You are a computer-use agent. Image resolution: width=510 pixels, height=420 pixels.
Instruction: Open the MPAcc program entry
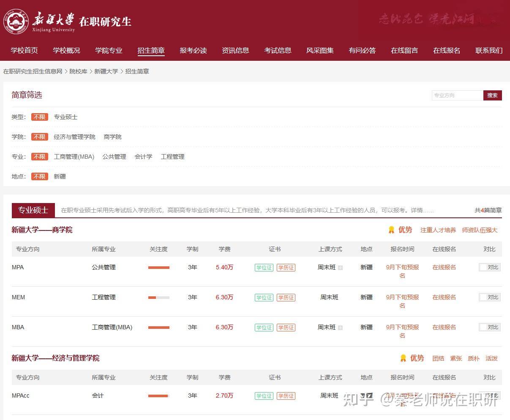(21, 396)
